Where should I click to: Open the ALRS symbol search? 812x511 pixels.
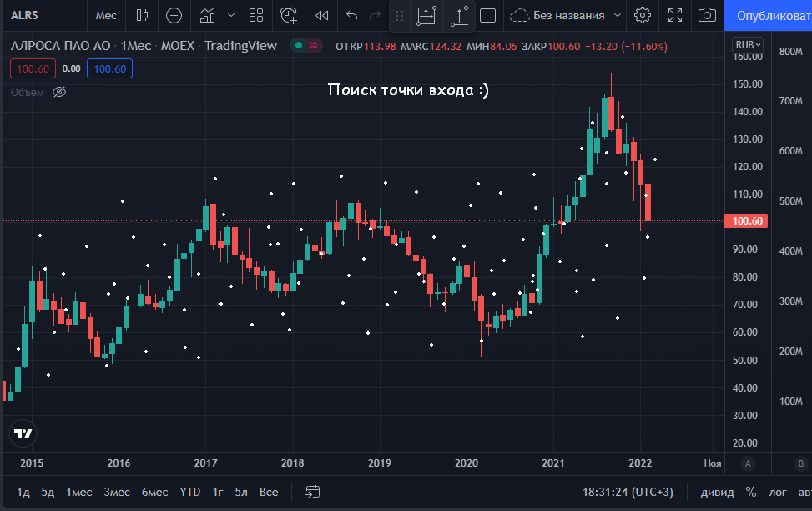[24, 15]
